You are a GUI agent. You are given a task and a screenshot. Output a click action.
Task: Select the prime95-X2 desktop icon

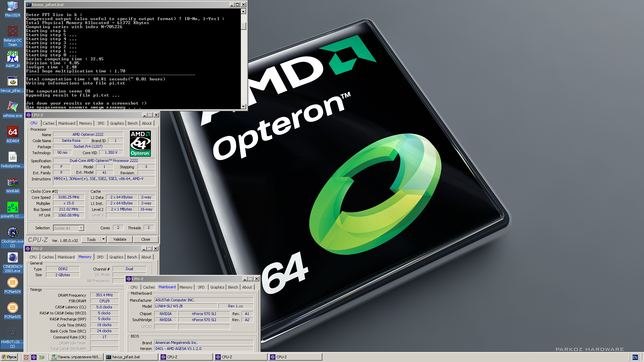(x=12, y=210)
